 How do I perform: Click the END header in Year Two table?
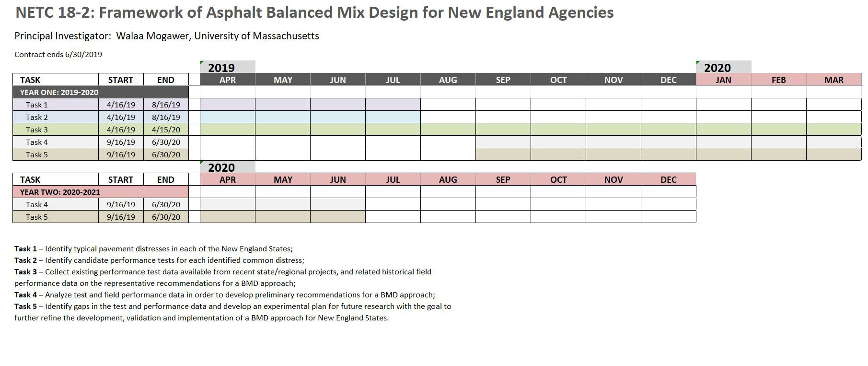coord(166,179)
